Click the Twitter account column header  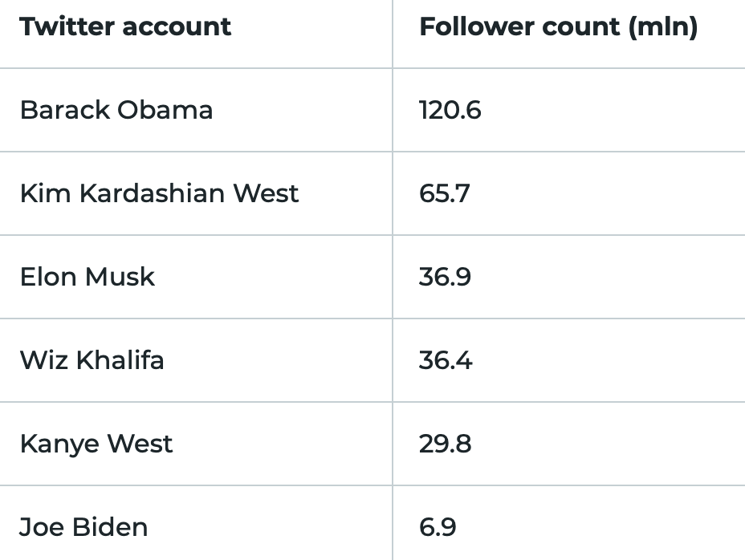(x=125, y=26)
